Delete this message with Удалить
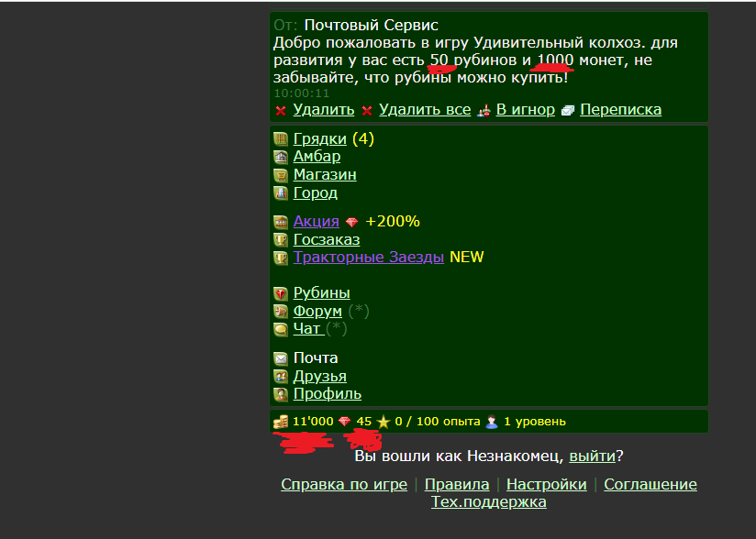Screen dimensions: 756x539 [x=323, y=110]
